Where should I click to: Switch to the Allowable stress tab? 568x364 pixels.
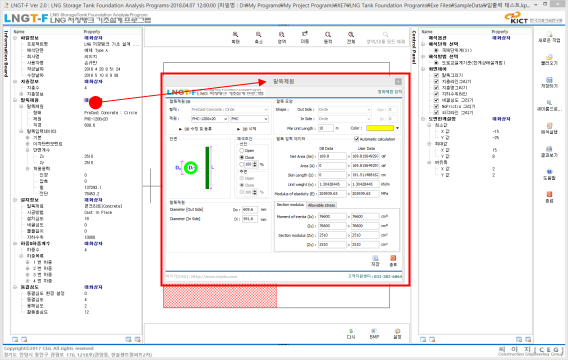point(322,205)
